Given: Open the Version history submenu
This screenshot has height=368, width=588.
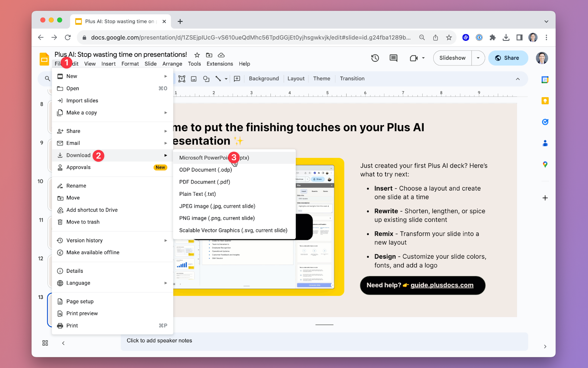Looking at the screenshot, I should pos(112,240).
